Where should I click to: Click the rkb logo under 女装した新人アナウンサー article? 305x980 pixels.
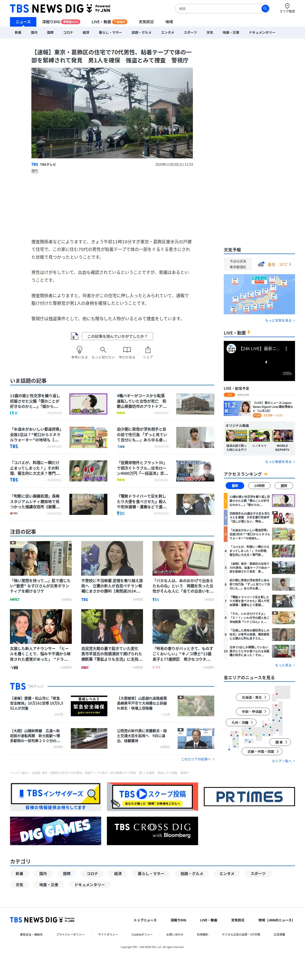14,667
